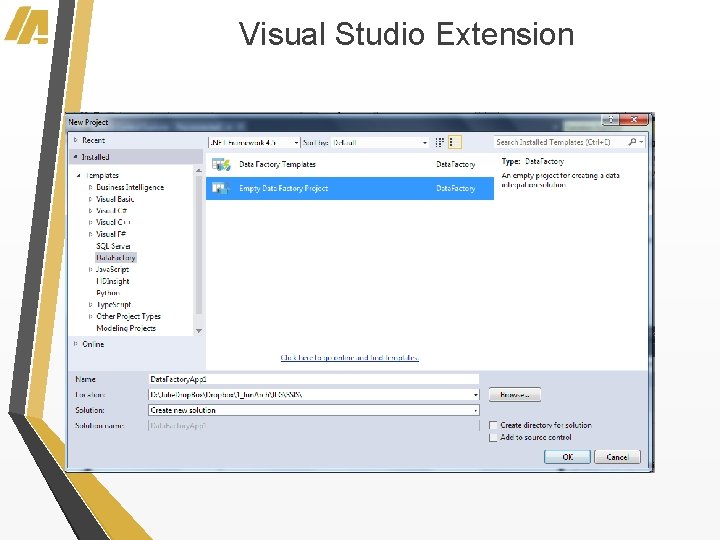Expand the Other Project Types node
The image size is (720, 540).
(x=90, y=316)
